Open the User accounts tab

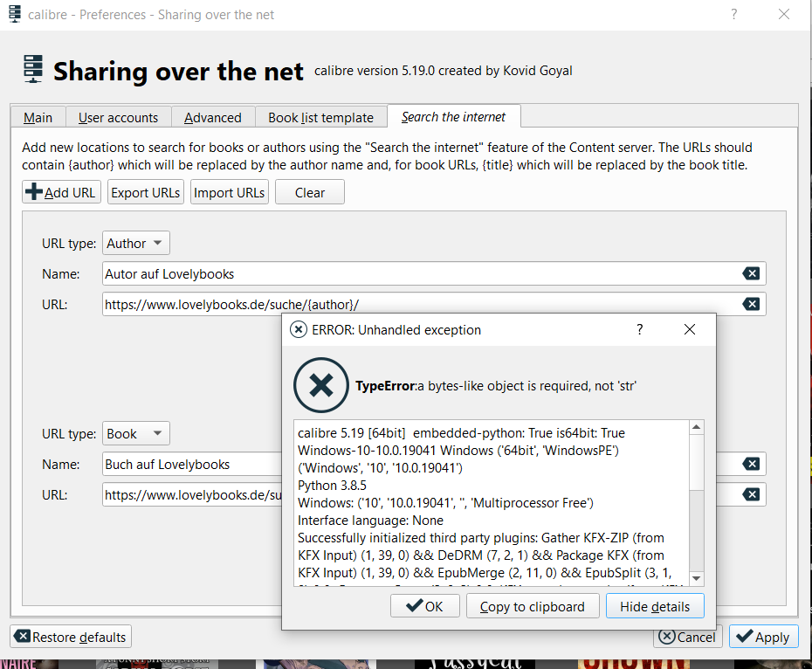pos(118,118)
